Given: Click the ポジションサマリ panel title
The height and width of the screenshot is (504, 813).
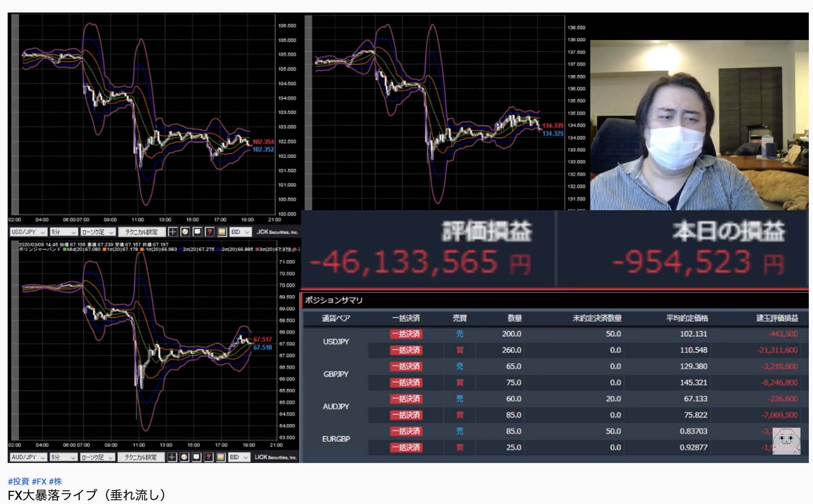Looking at the screenshot, I should tap(334, 300).
